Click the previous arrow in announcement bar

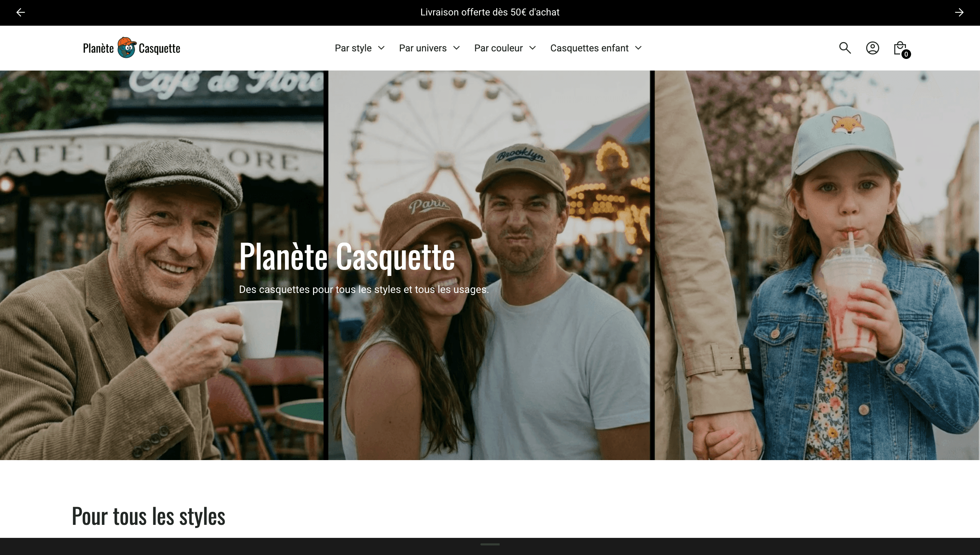point(21,12)
